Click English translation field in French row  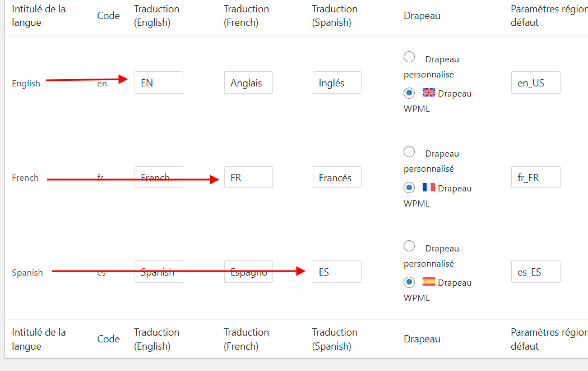pos(159,177)
